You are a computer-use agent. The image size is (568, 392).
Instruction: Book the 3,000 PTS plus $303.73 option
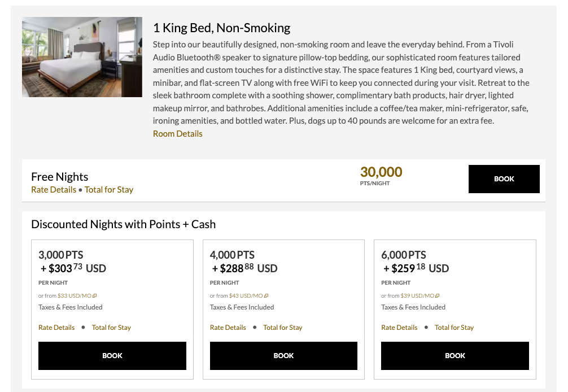112,356
